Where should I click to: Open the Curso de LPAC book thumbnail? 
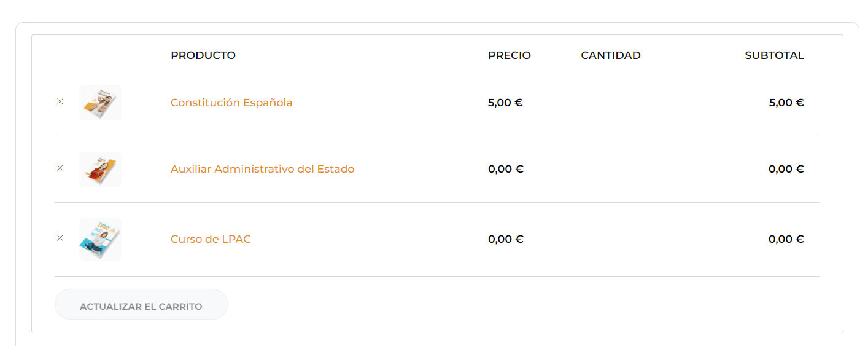coord(101,239)
